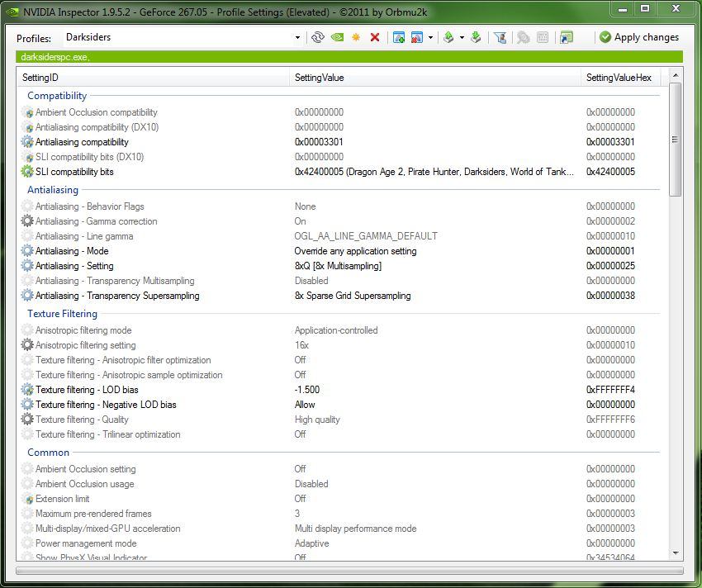The image size is (702, 588).
Task: Click Override any application setting value
Action: [x=355, y=251]
